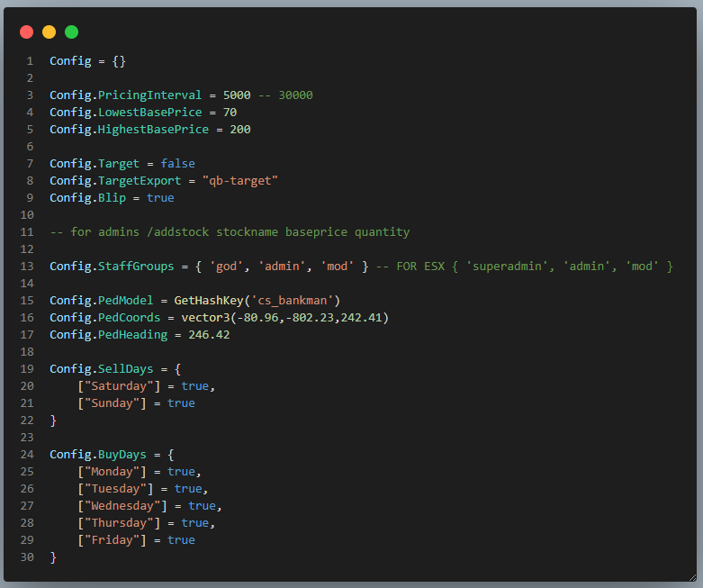Click 'superadmin' in the ESX comment

tap(507, 267)
